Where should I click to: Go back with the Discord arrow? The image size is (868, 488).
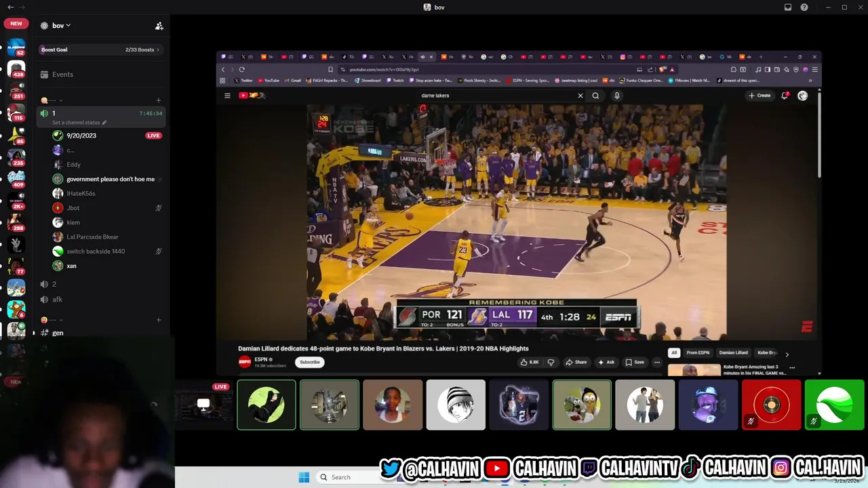click(10, 7)
